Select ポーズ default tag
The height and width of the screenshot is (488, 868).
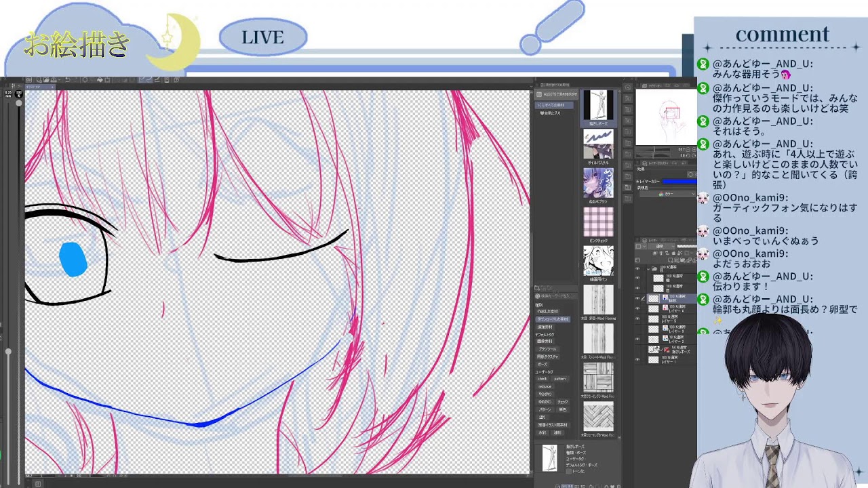tap(542, 365)
